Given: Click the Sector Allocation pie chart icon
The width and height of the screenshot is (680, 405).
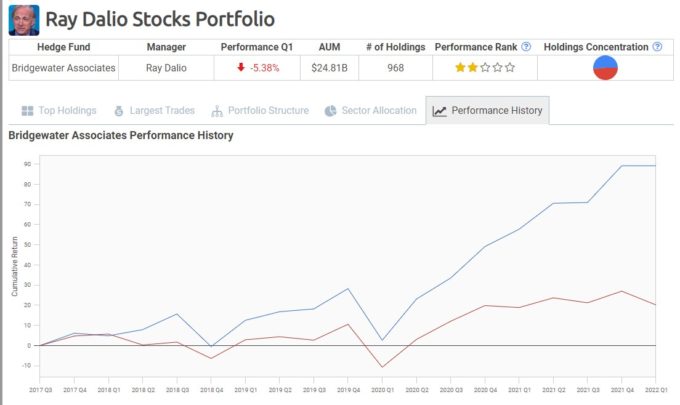Looking at the screenshot, I should click(330, 111).
